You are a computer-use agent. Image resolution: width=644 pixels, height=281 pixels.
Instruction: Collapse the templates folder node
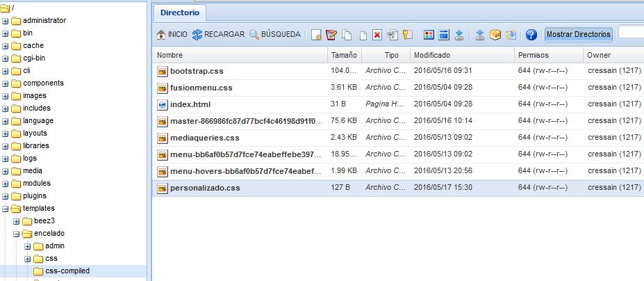click(x=6, y=209)
